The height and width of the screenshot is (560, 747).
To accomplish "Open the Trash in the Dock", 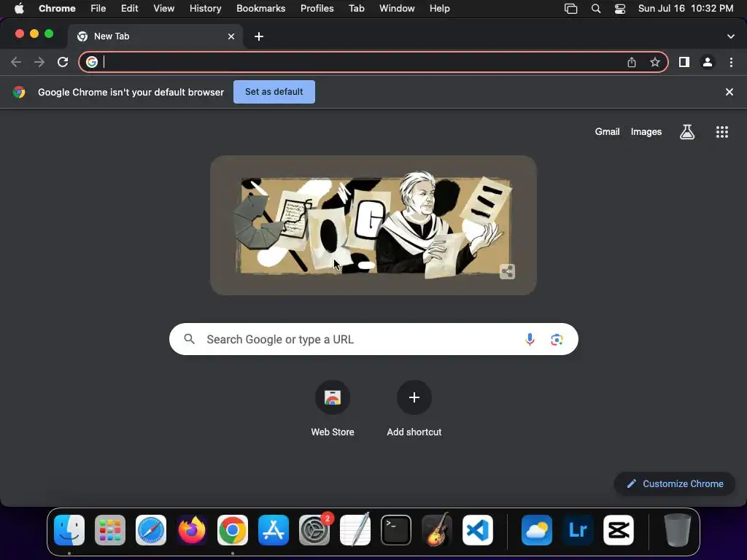I will (x=678, y=530).
